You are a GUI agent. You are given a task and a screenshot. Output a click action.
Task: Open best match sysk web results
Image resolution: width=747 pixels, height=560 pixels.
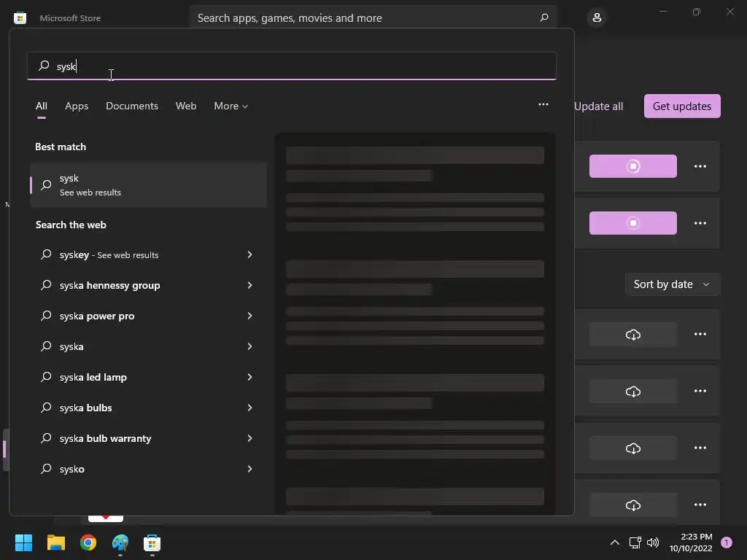coord(148,184)
